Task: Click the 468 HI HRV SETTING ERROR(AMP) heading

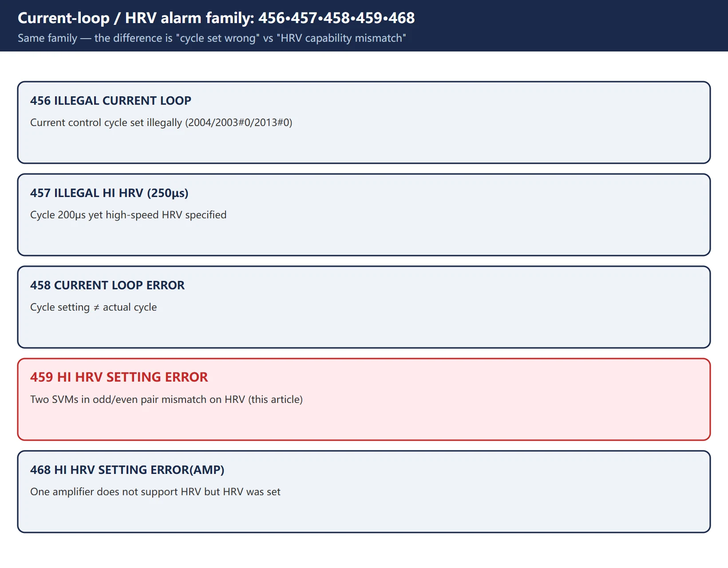Action: [x=127, y=470]
